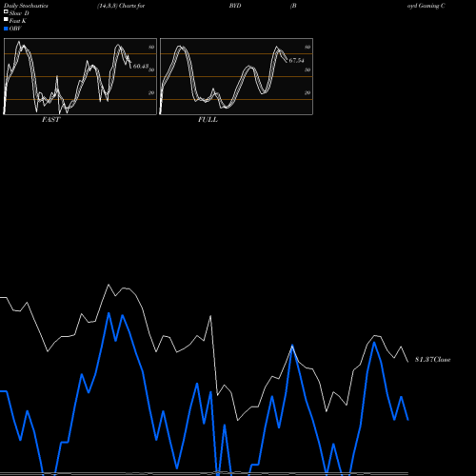The height and width of the screenshot is (476, 476).
Task: Click the highest peak of the blue OBV line
Action: tap(109, 313)
